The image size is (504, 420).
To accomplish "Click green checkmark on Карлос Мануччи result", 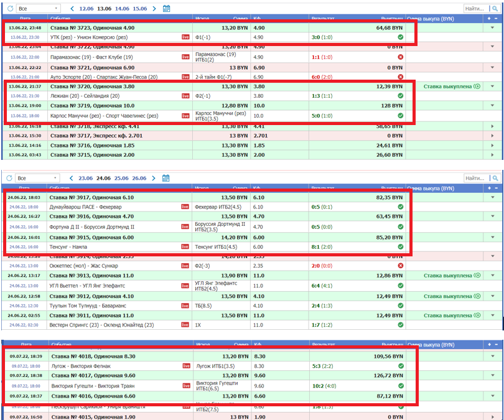I will (x=400, y=116).
